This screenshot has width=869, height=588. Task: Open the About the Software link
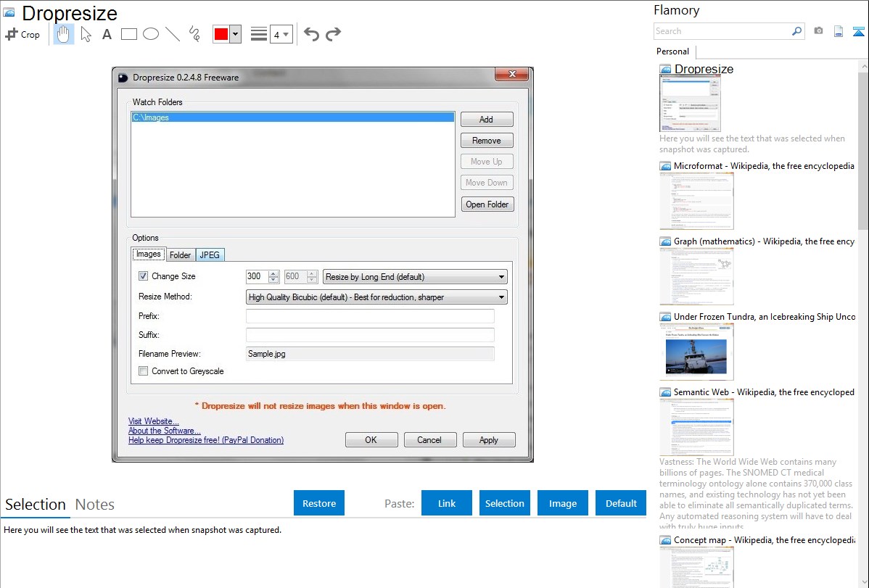(164, 431)
